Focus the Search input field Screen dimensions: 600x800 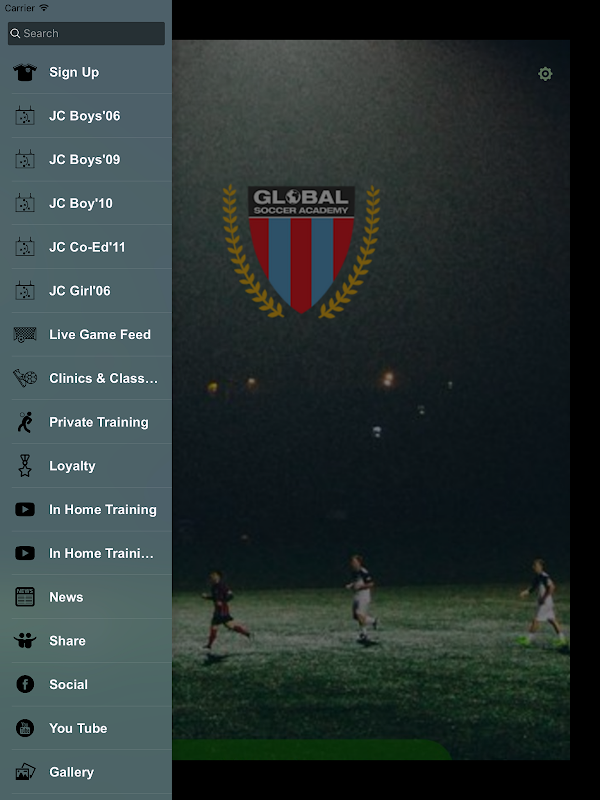[x=86, y=33]
